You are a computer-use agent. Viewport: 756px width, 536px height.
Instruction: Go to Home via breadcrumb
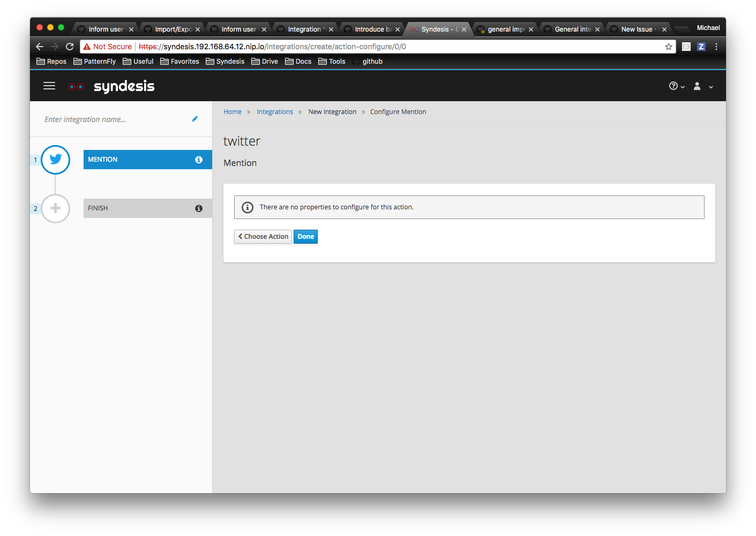233,112
